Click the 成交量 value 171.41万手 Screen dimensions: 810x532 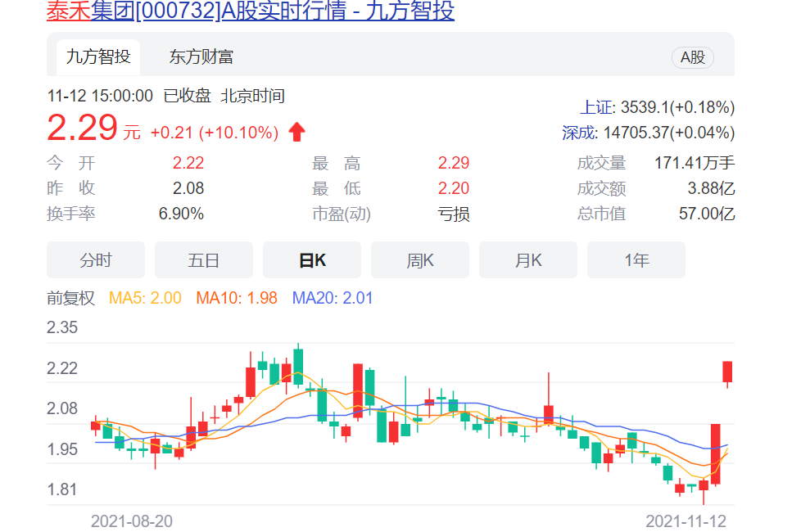click(x=695, y=163)
